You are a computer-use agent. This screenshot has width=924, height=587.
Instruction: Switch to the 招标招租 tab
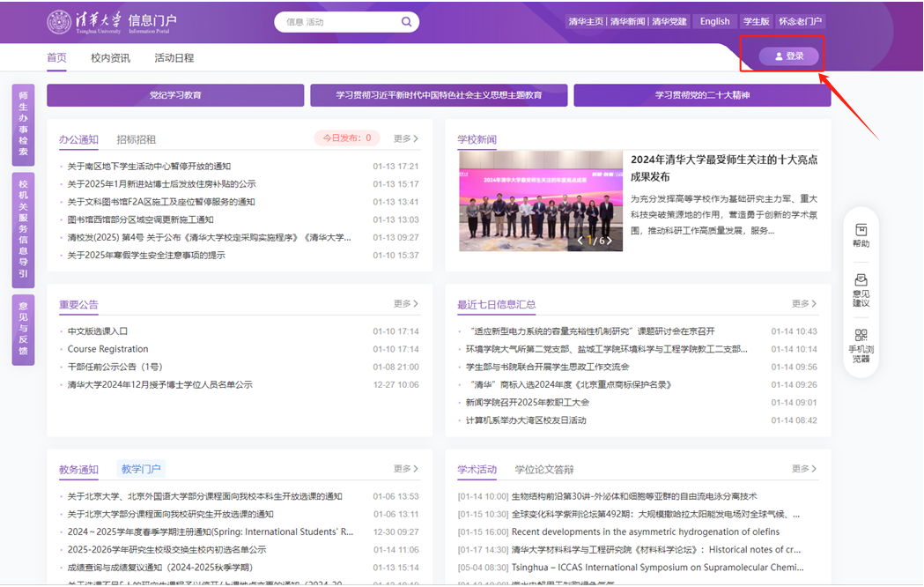[137, 139]
